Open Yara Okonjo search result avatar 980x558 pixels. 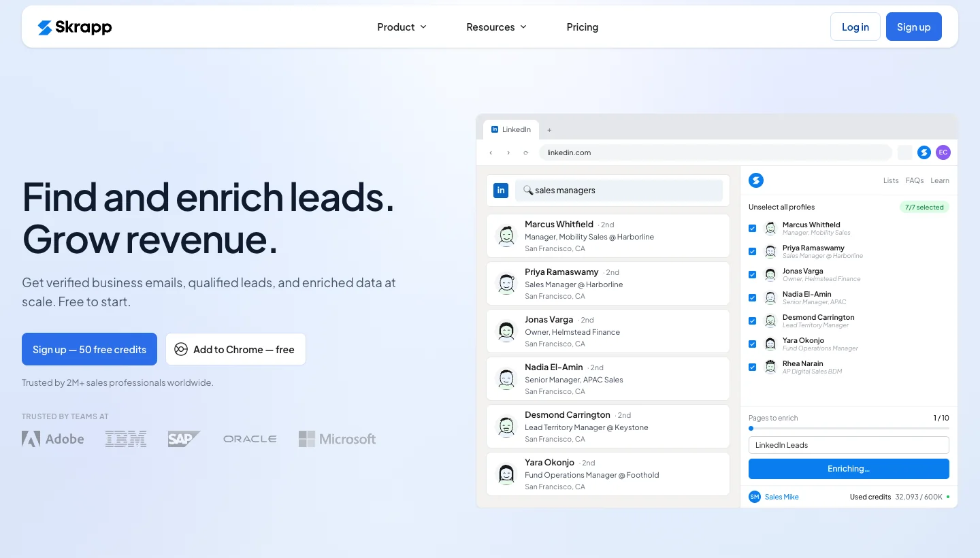(x=506, y=474)
